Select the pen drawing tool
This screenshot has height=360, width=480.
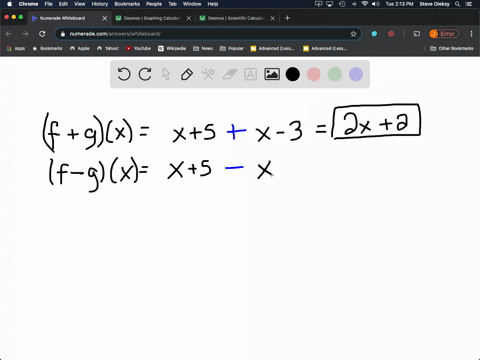click(187, 74)
